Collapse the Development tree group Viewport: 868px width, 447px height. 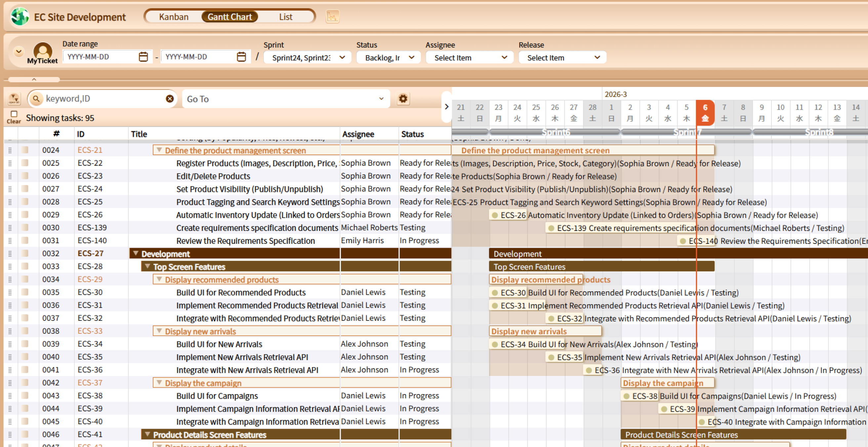[136, 253]
